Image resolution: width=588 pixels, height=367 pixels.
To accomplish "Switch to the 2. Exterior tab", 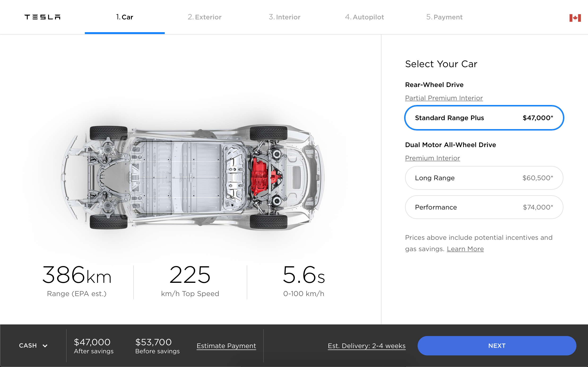I will [x=204, y=17].
